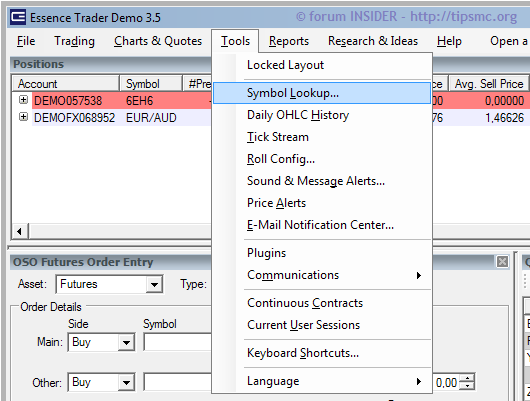Open the Main side Buy dropdown
The width and height of the screenshot is (530, 401).
tap(126, 343)
